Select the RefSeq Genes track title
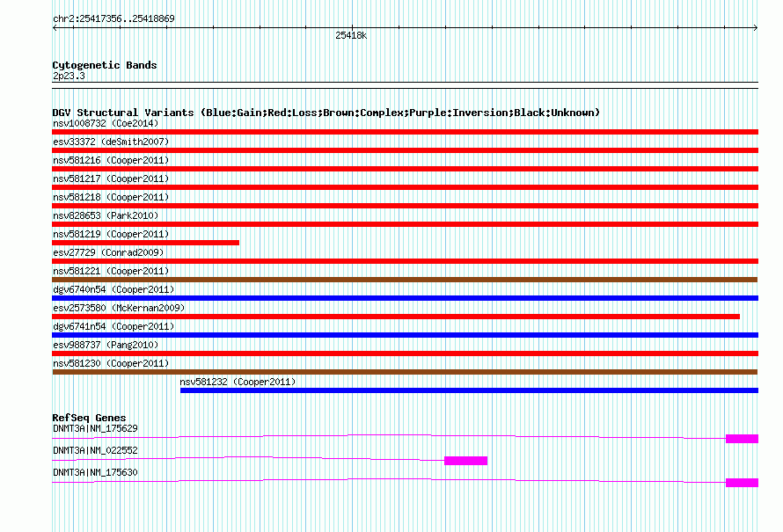The height and width of the screenshot is (532, 783). [x=90, y=418]
